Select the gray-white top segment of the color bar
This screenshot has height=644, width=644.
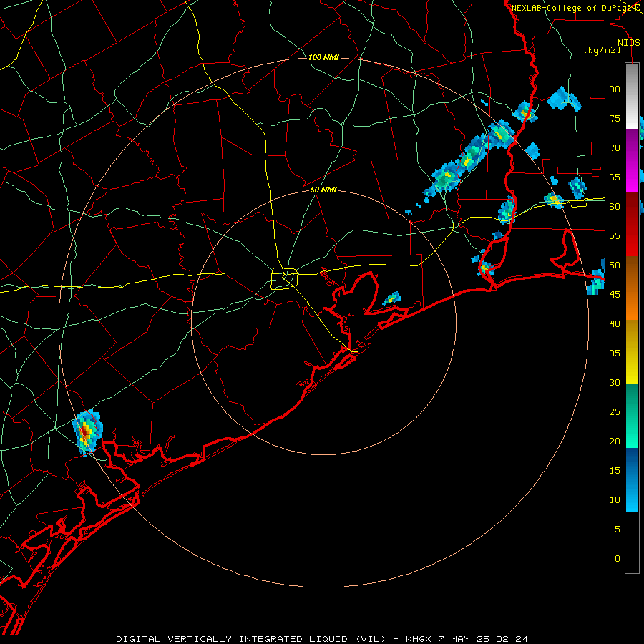632,96
